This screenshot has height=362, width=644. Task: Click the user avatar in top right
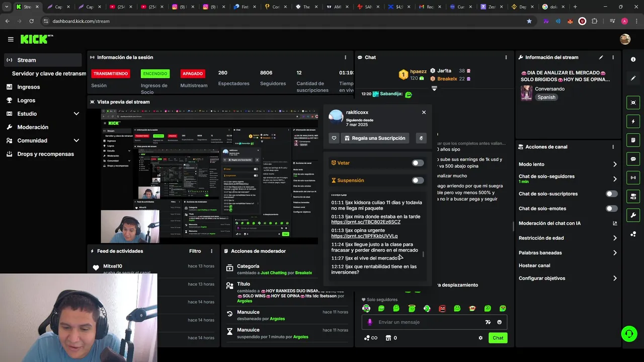click(625, 39)
